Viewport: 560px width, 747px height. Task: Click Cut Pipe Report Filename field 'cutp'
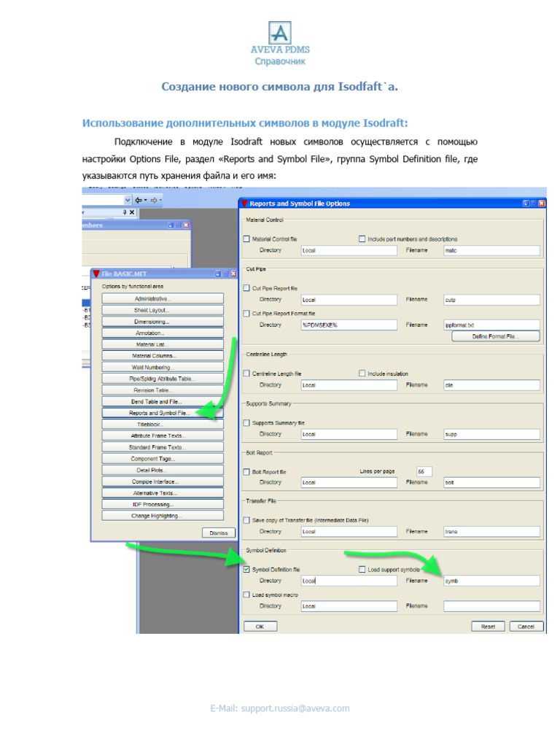(492, 300)
